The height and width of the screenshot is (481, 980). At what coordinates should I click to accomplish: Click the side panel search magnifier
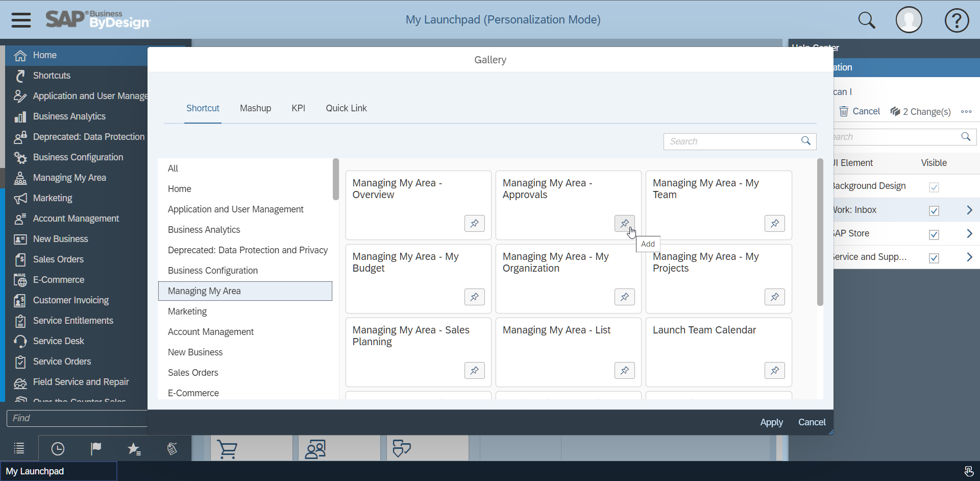(x=966, y=136)
